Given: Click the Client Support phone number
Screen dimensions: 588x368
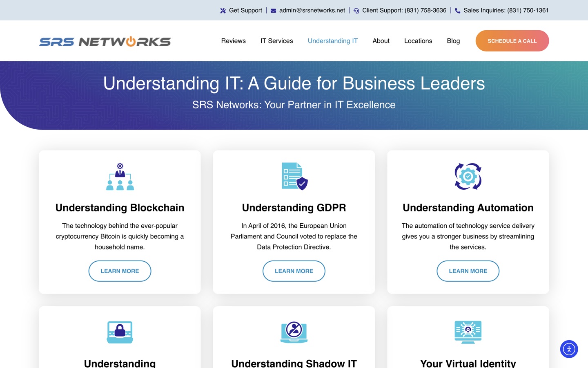Looking at the screenshot, I should tap(404, 11).
